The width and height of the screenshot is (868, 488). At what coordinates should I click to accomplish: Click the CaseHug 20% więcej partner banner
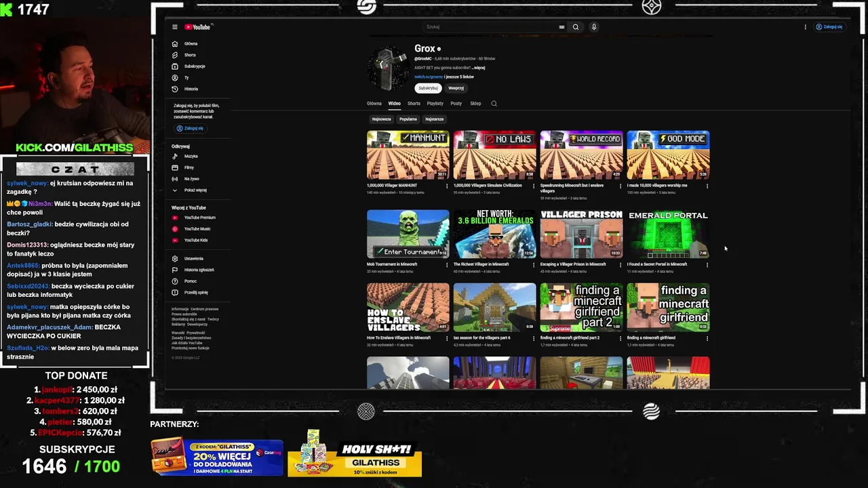click(x=217, y=456)
